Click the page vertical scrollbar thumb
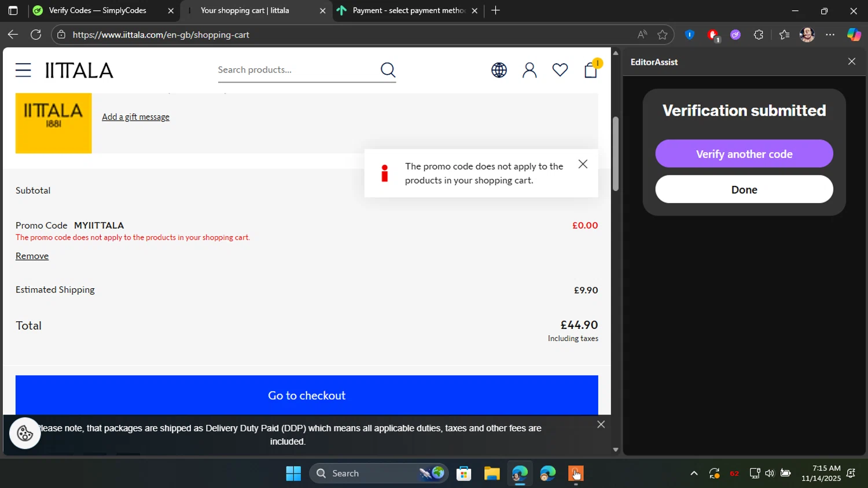 click(x=615, y=154)
